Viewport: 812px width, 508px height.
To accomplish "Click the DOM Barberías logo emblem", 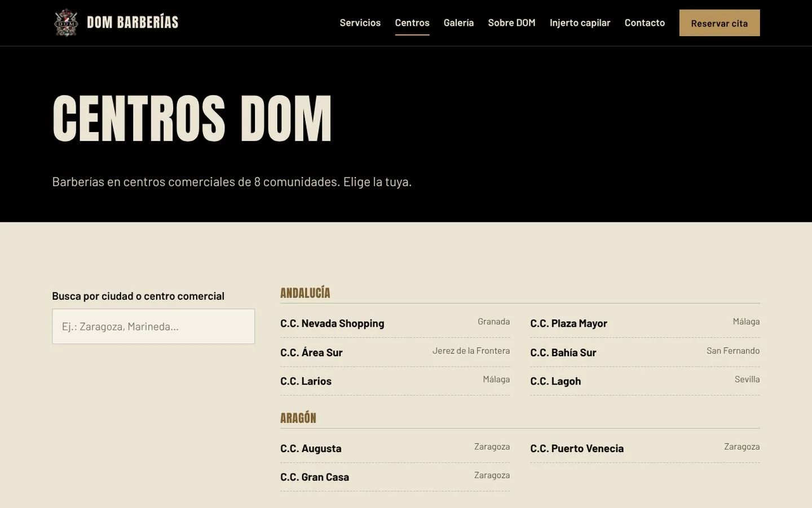I will [66, 23].
